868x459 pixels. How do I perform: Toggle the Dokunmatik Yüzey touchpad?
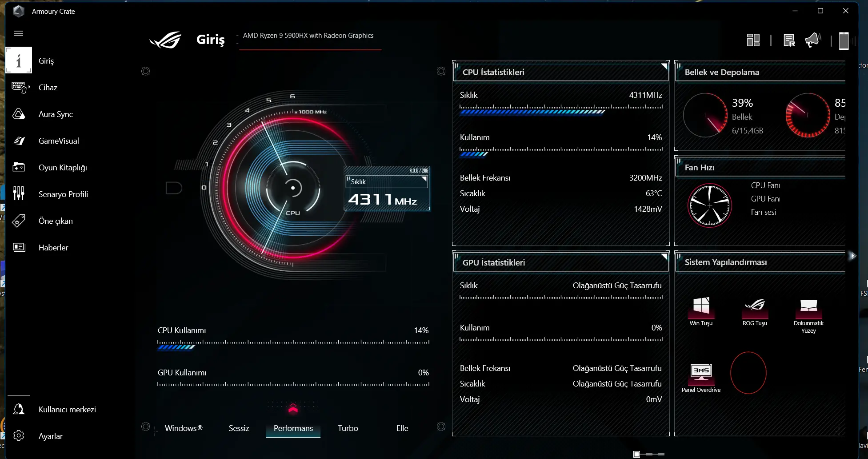click(x=808, y=315)
